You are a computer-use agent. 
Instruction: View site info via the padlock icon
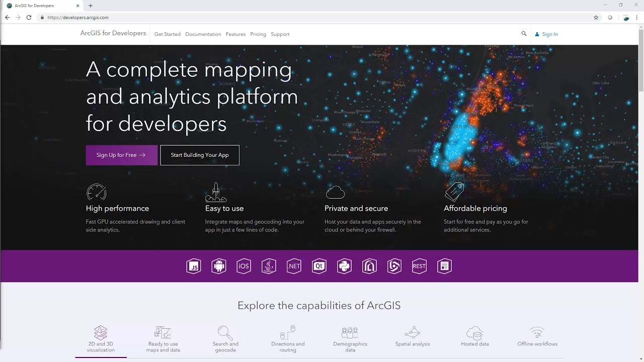coord(42,17)
